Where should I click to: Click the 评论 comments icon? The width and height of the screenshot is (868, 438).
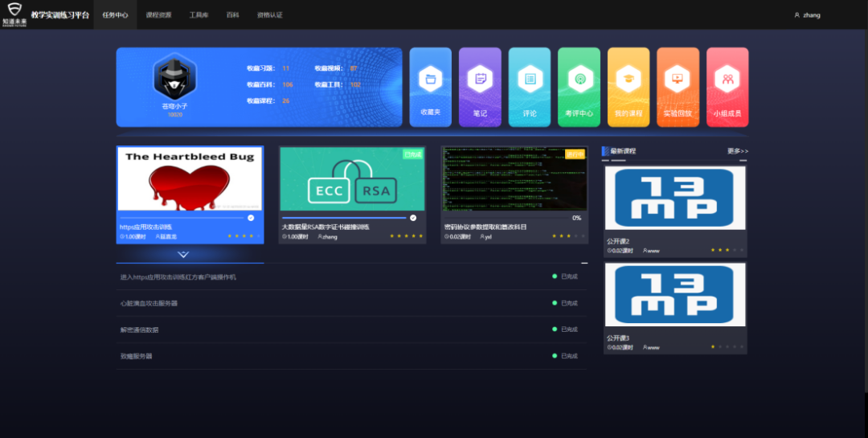click(x=530, y=80)
